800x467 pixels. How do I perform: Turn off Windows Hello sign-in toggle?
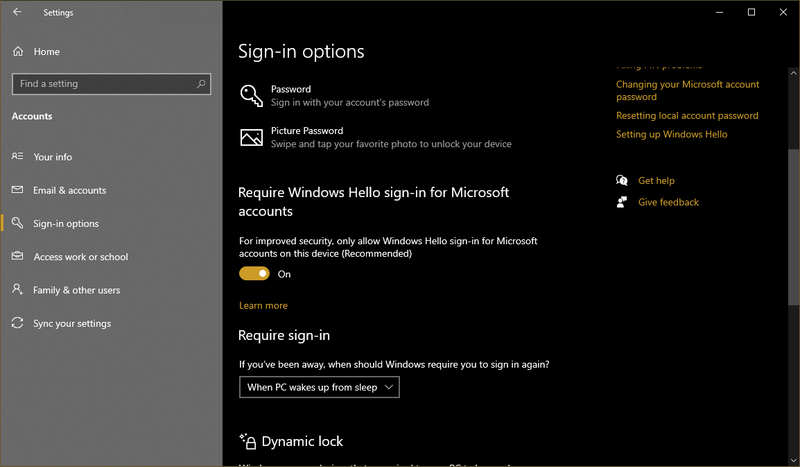tap(254, 274)
